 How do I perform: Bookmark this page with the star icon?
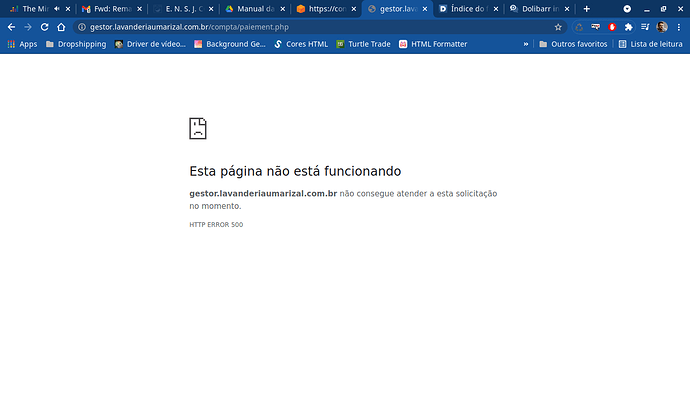(558, 27)
